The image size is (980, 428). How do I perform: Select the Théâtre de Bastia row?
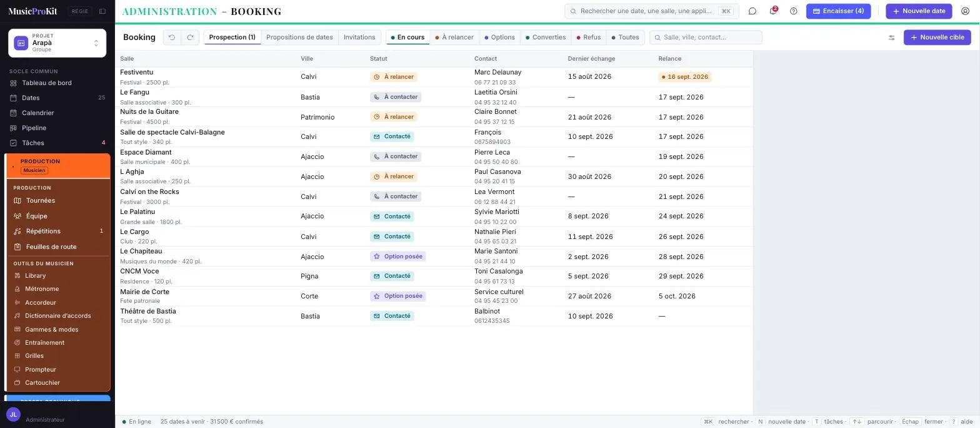coord(434,316)
